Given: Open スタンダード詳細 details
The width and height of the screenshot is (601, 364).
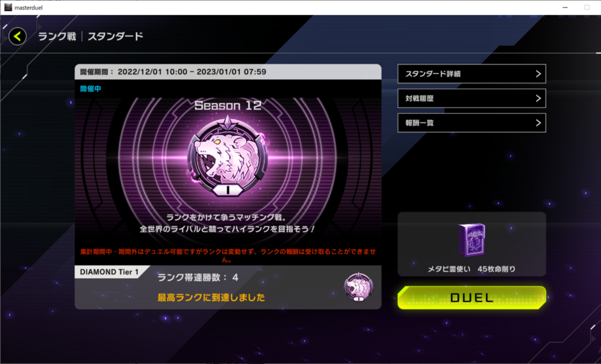Looking at the screenshot, I should (x=472, y=74).
